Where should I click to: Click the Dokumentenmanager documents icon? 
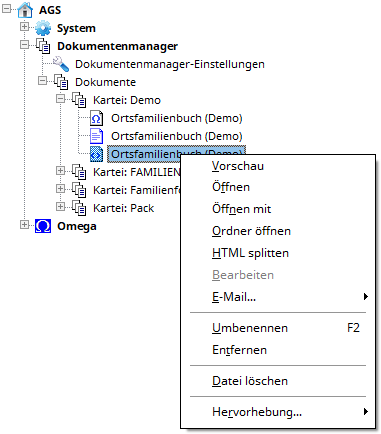click(43, 46)
